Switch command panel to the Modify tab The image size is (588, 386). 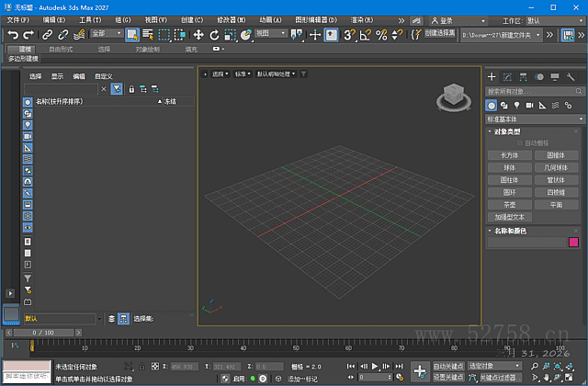(x=507, y=77)
